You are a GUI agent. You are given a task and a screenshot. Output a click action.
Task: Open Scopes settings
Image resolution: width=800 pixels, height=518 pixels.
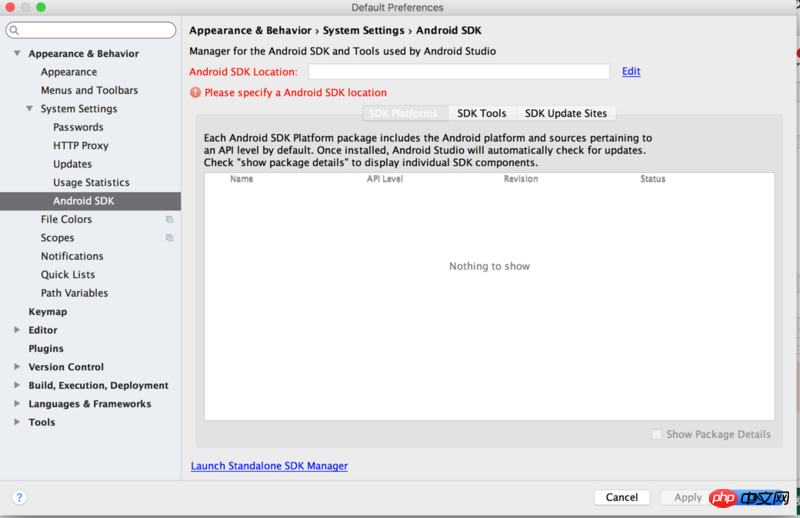57,238
